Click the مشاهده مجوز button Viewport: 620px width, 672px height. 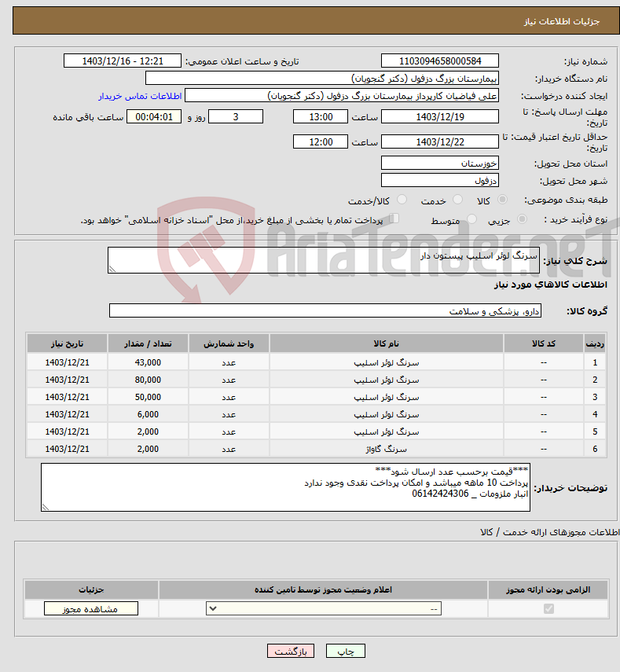pyautogui.click(x=91, y=608)
